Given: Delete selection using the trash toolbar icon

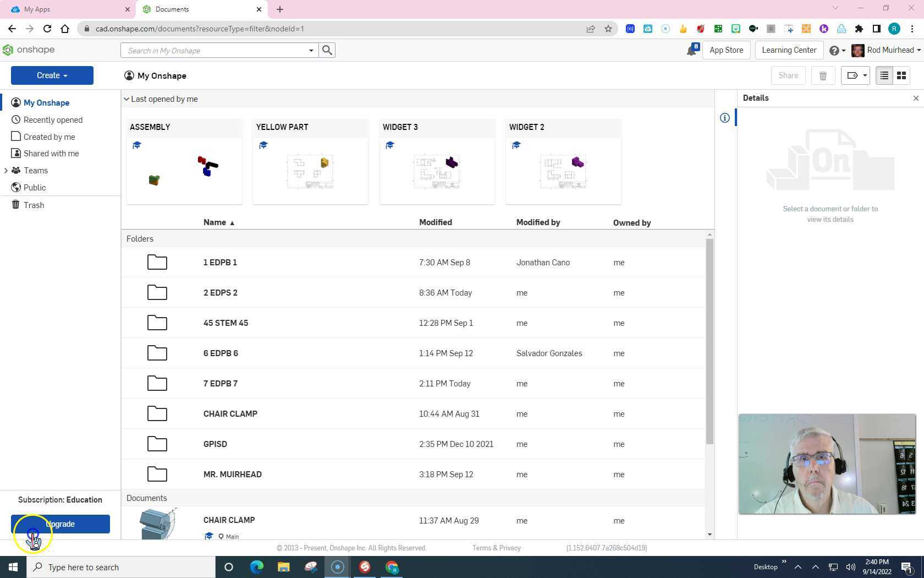Looking at the screenshot, I should coord(823,75).
